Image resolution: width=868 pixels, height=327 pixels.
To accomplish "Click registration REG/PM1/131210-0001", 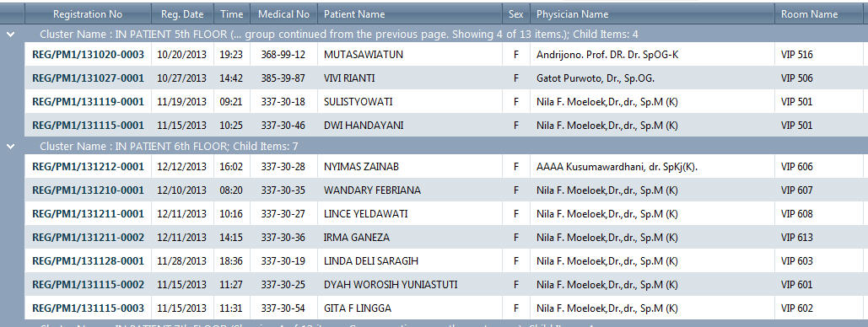I will 88,190.
